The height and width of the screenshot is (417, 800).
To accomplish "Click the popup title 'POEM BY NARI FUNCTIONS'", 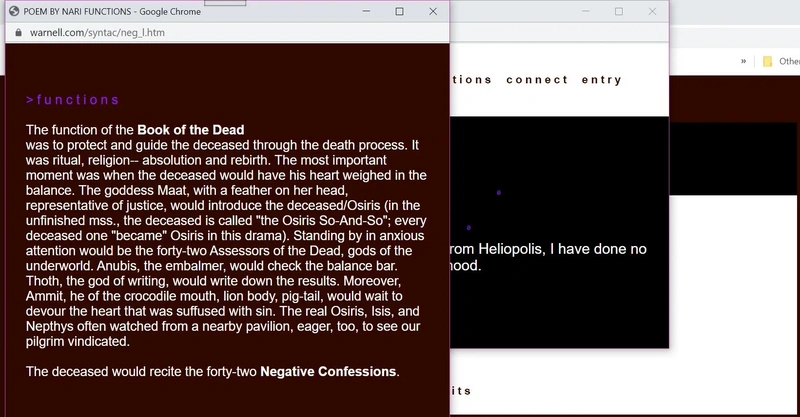I will click(77, 11).
